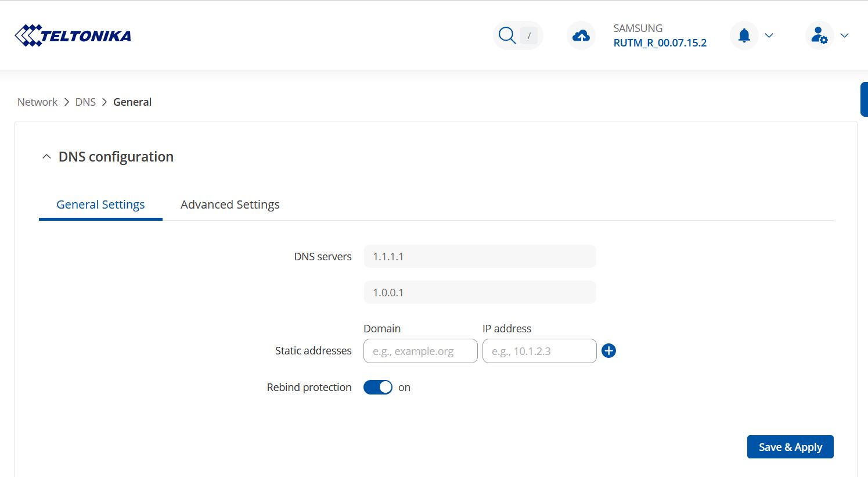
Task: Click the Domain input field
Action: pos(420,351)
